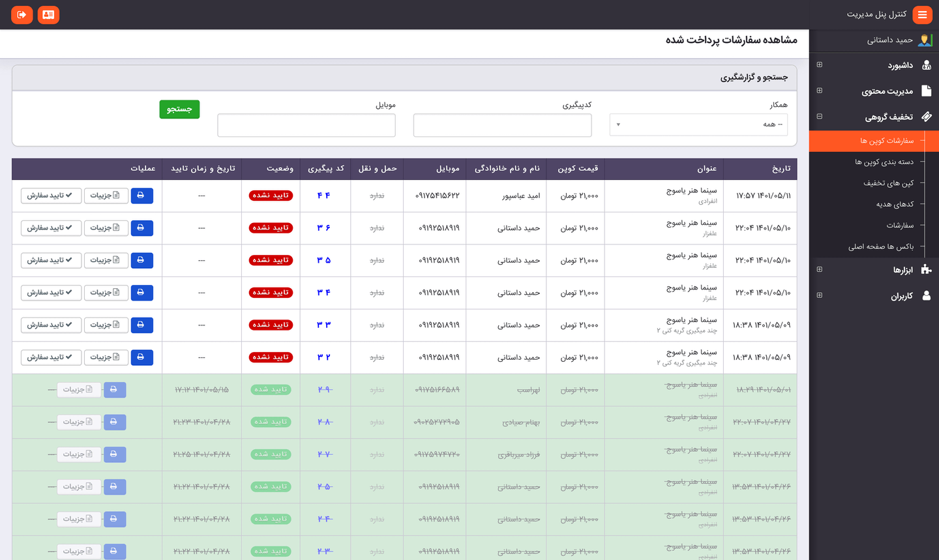This screenshot has width=939, height=560.
Task: Click print icon for order 36
Action: point(142,228)
